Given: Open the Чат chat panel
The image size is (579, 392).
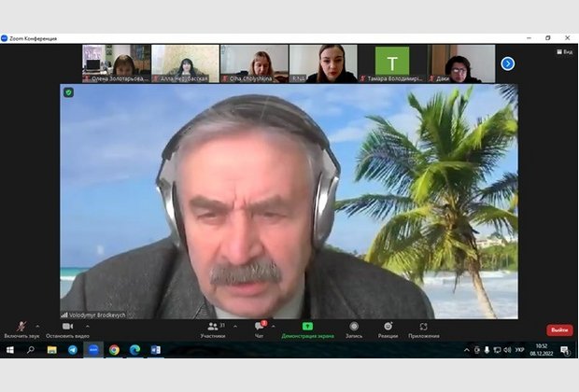Looking at the screenshot, I should (260, 328).
